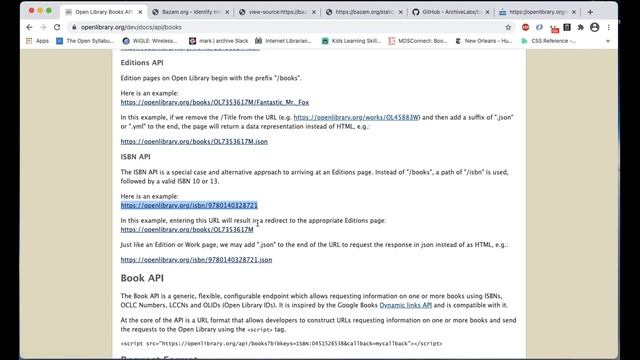Open the books/OL7353617M redirect link

pos(187,230)
